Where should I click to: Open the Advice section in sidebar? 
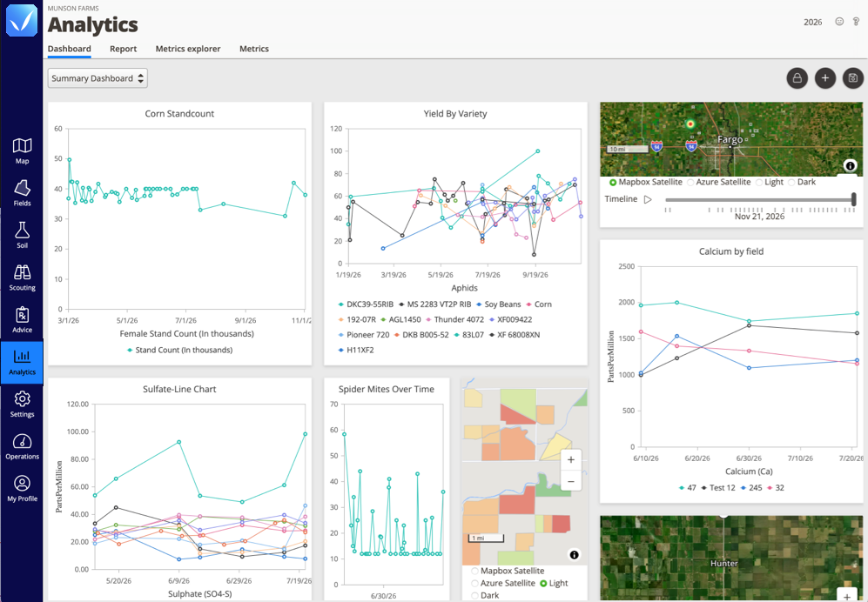[x=22, y=320]
